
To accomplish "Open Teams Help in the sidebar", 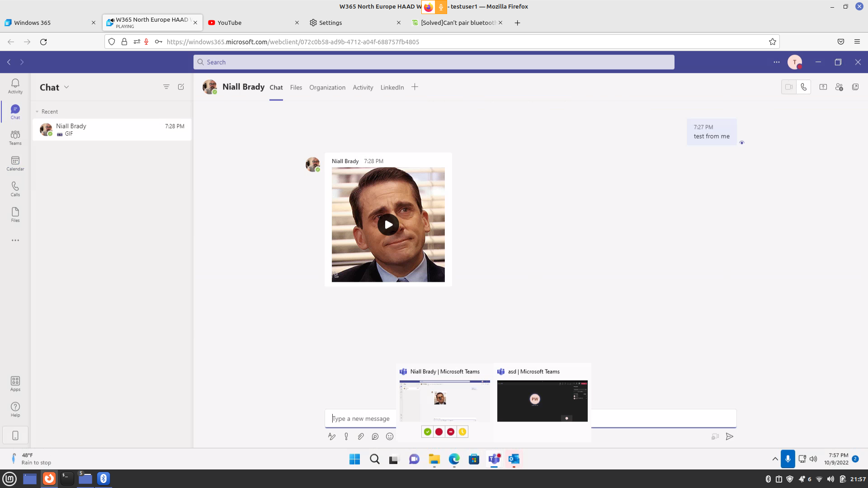I will [15, 409].
